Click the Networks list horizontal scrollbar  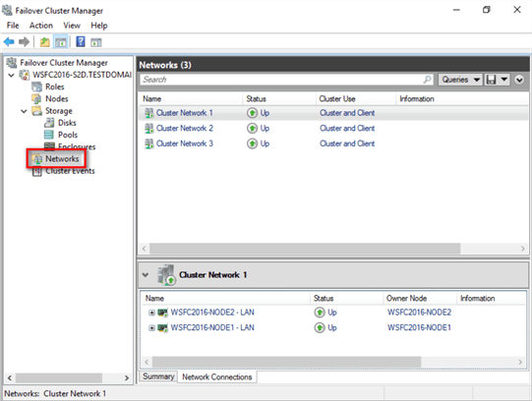pos(333,249)
